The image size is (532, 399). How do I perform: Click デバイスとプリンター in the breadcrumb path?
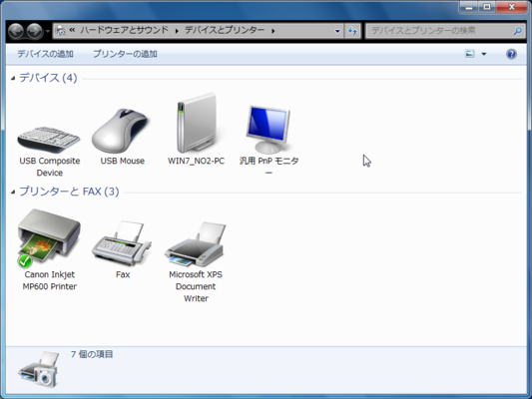(x=225, y=31)
